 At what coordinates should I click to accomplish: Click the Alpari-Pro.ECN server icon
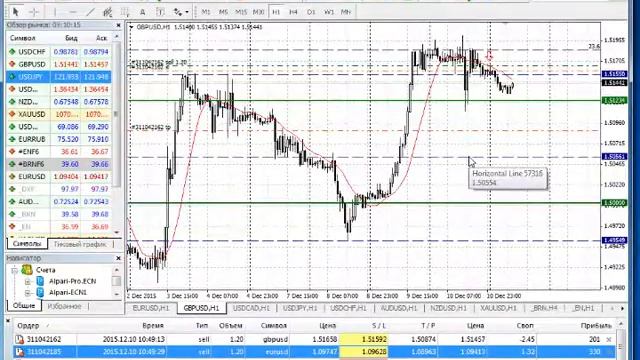40,281
